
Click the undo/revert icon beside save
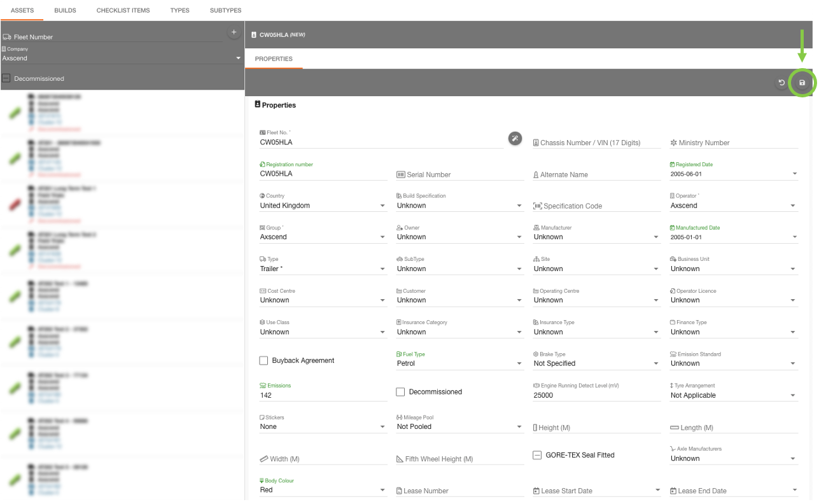781,83
